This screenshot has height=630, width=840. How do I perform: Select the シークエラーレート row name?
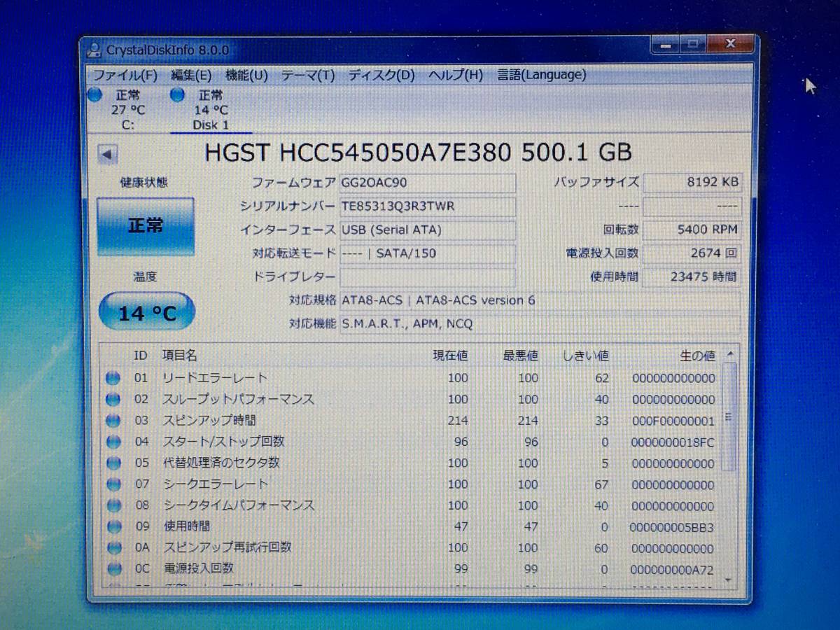pyautogui.click(x=216, y=484)
